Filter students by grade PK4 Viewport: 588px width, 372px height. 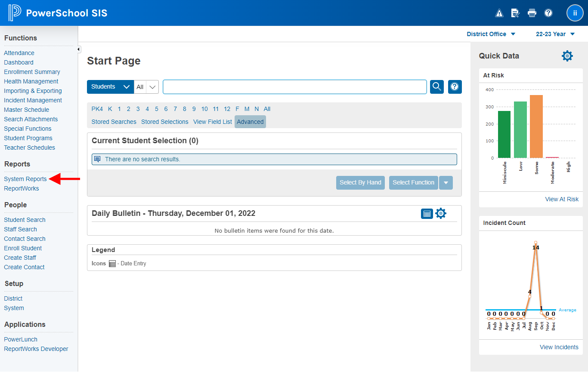(x=97, y=109)
